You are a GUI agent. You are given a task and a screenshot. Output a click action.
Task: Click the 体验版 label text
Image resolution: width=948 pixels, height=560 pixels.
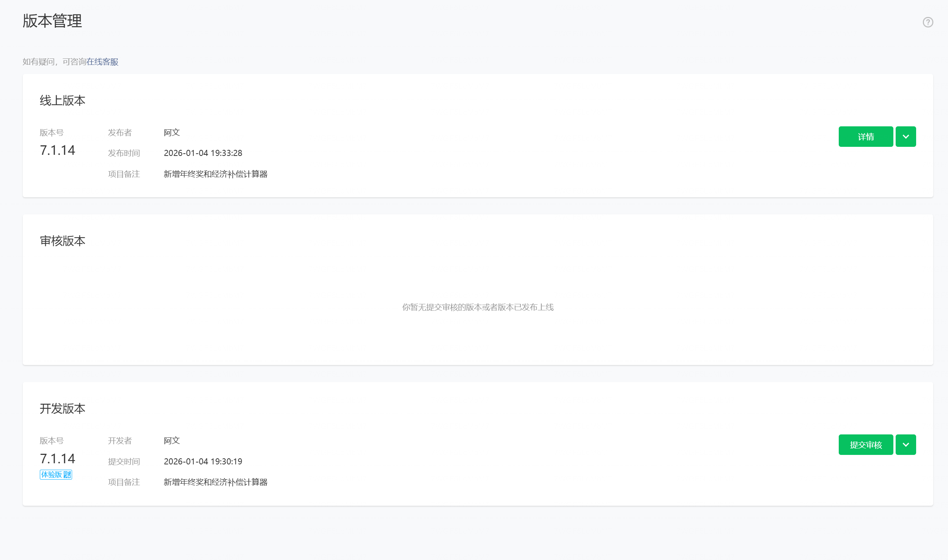tap(52, 475)
